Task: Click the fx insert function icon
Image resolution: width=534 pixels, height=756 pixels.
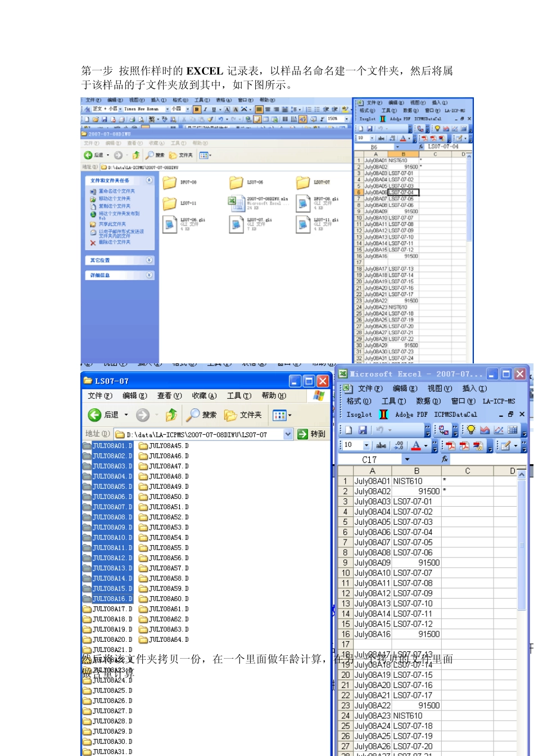Action: pos(445,460)
